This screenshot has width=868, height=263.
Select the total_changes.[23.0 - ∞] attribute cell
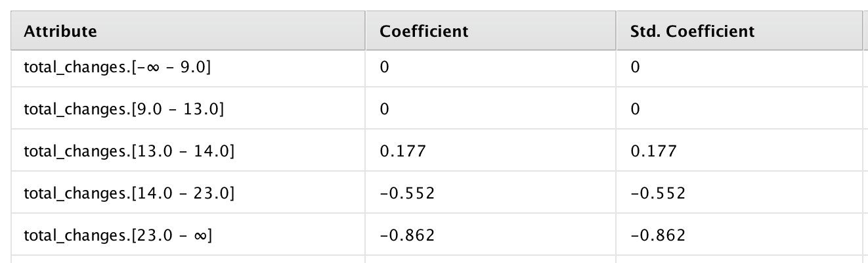pyautogui.click(x=188, y=234)
